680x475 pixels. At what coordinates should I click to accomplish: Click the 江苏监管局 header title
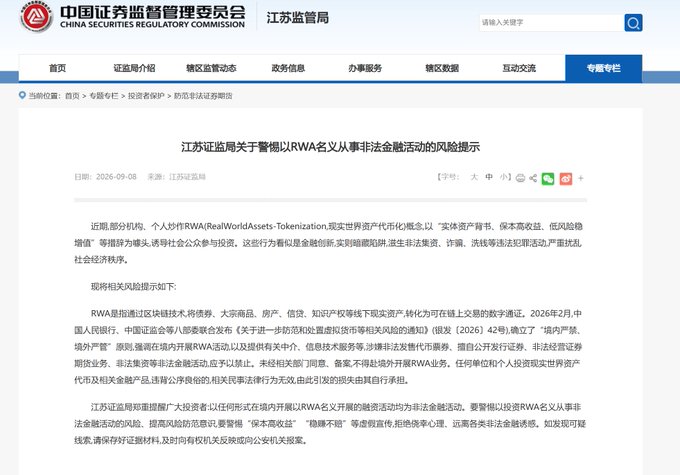coord(298,18)
